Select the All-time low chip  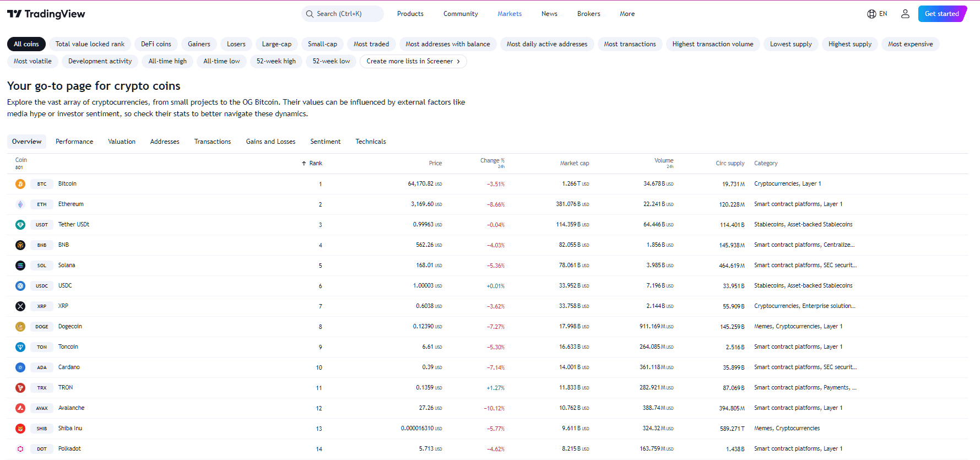click(x=221, y=61)
